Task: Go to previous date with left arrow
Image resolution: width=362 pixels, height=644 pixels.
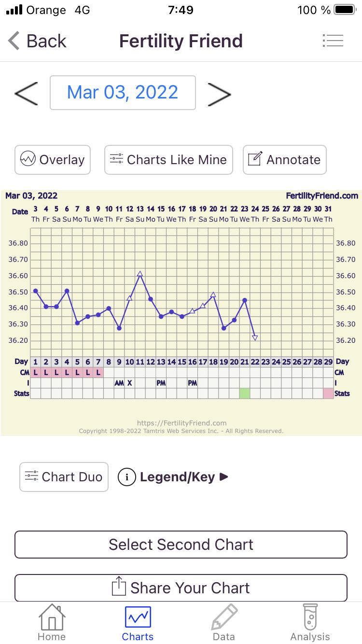Action: 26,93
